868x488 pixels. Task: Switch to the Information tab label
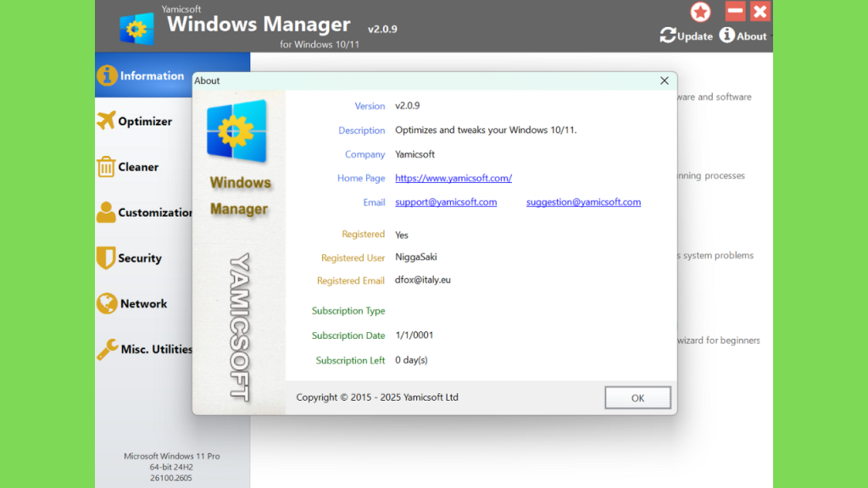(x=153, y=75)
